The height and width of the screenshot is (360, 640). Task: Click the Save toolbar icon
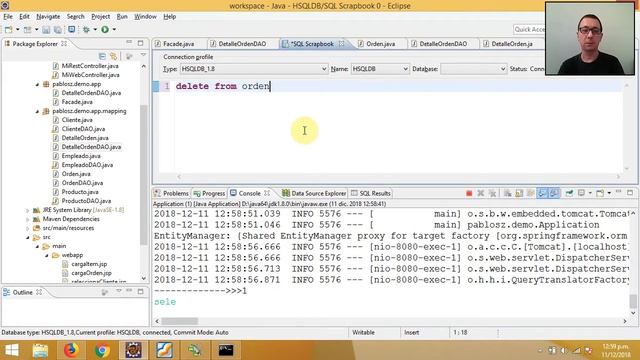46,29
